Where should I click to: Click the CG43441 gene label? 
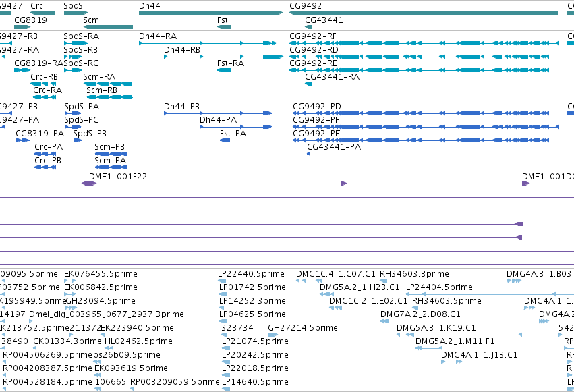[324, 20]
